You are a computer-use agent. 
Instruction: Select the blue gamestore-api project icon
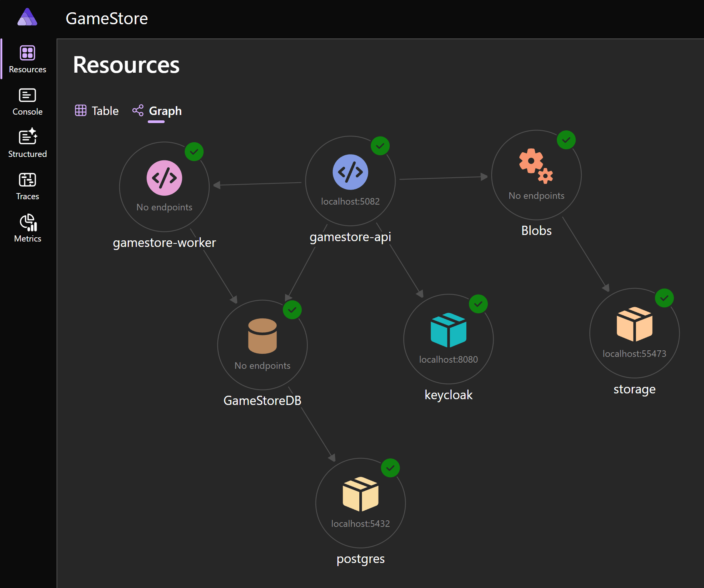click(x=350, y=172)
